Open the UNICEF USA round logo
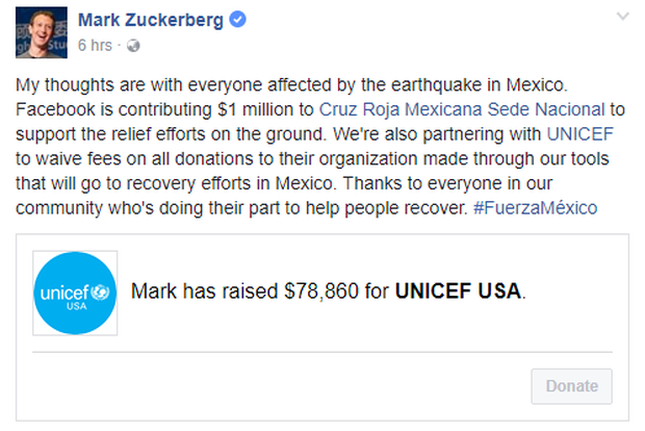Screen dimensions: 645x431 75,293
